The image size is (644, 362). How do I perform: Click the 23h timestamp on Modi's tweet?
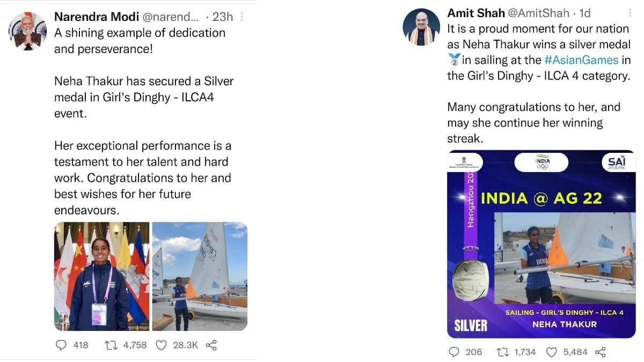[222, 17]
